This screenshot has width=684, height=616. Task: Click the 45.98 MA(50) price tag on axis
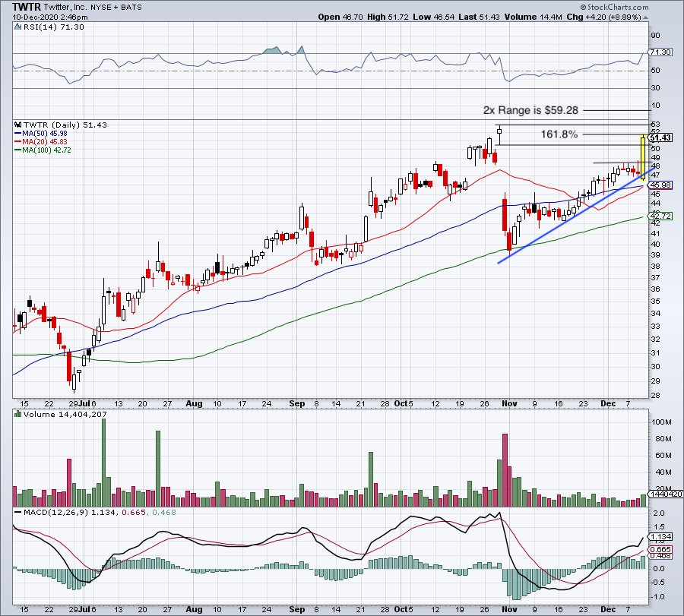[660, 185]
